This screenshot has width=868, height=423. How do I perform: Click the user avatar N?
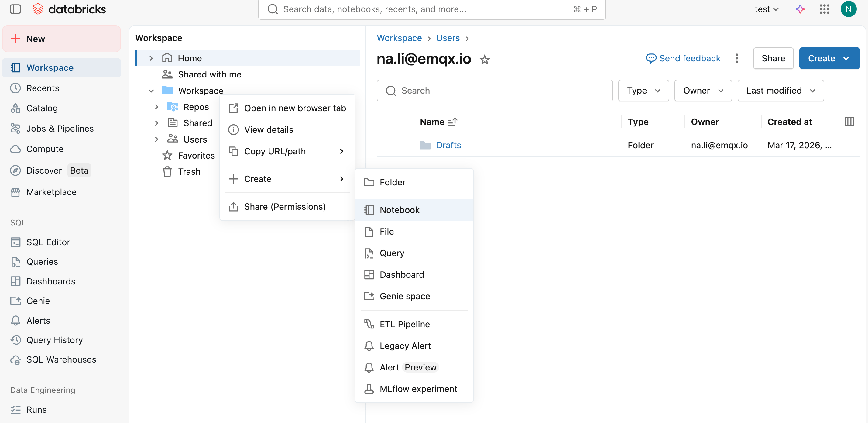pos(848,9)
